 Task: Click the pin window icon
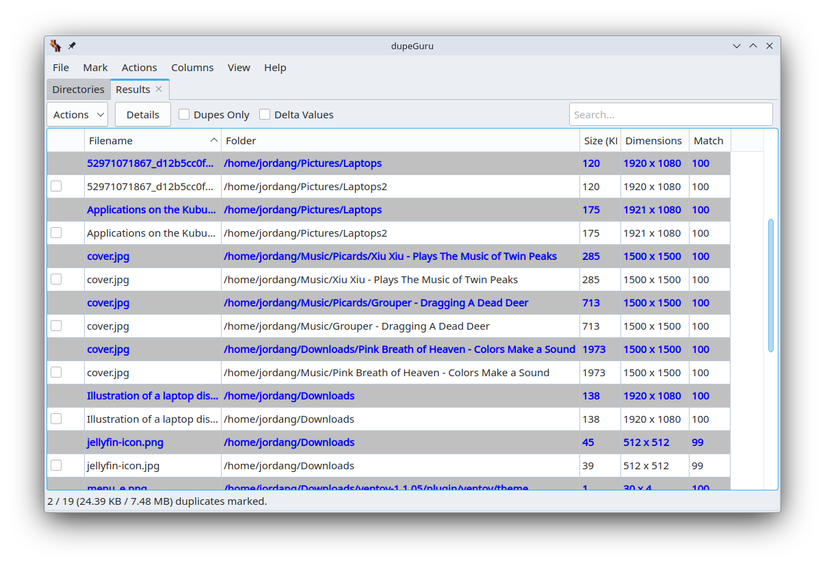pyautogui.click(x=72, y=46)
